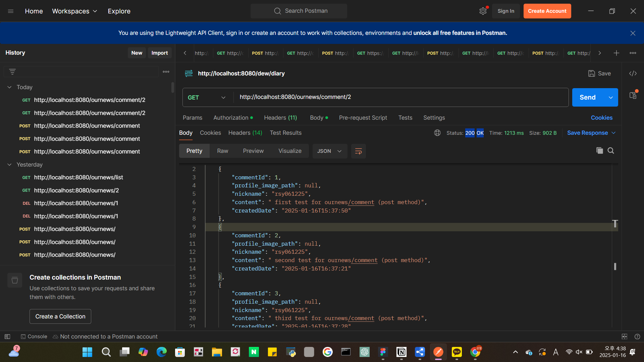Change response format from JSON dropdown
Viewport: 644px width, 362px height.
coord(330,151)
